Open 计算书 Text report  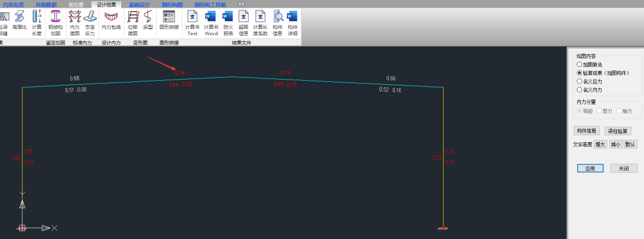click(192, 23)
